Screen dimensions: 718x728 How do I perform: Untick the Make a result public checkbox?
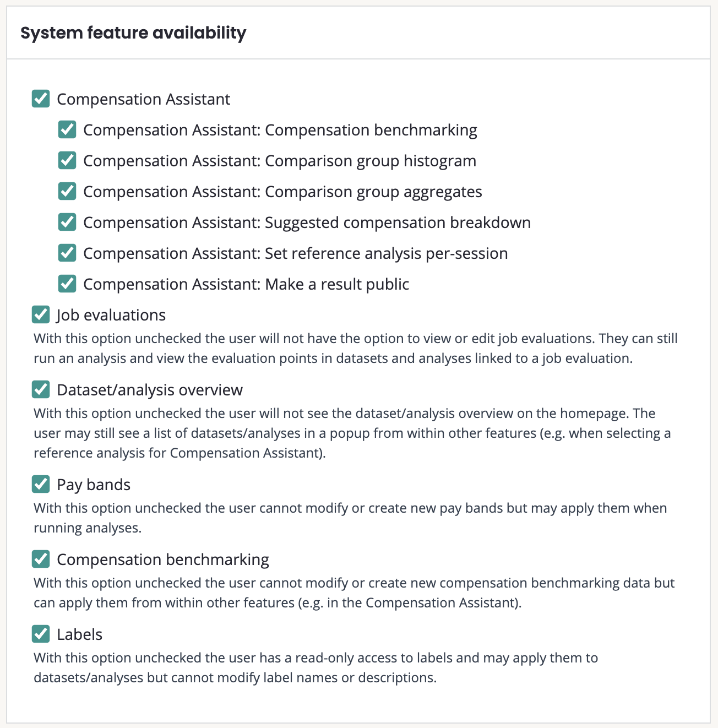(x=67, y=284)
